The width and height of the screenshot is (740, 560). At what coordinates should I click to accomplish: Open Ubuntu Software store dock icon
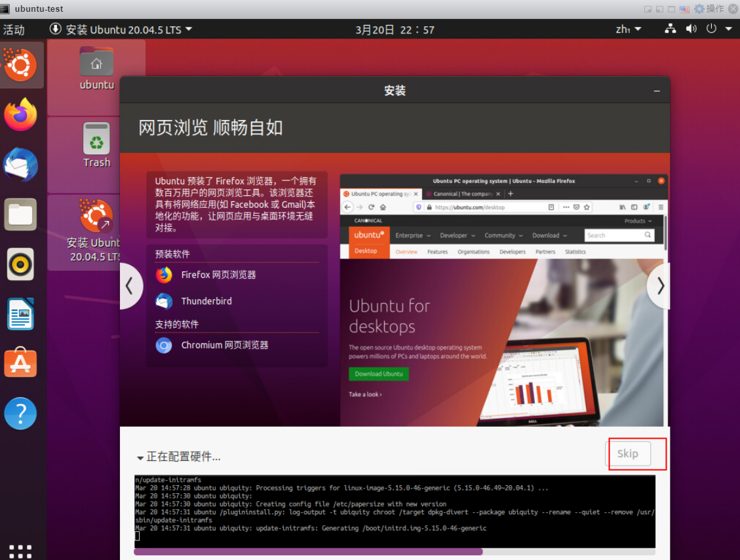click(x=20, y=363)
